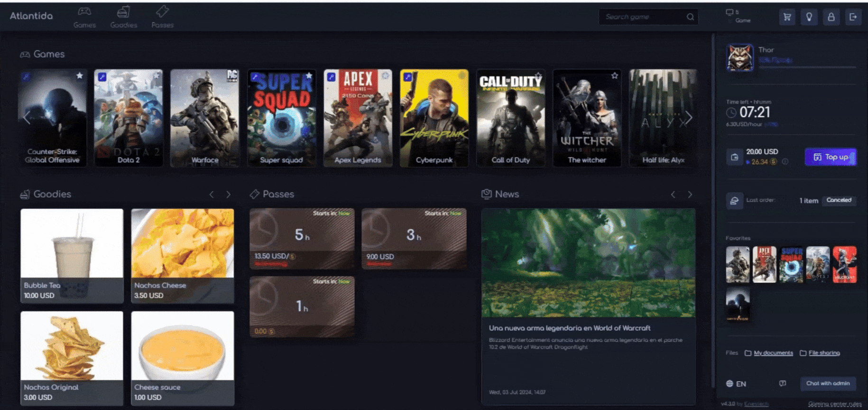This screenshot has height=410, width=868.
Task: Click the monitor icon in header
Action: click(x=729, y=12)
